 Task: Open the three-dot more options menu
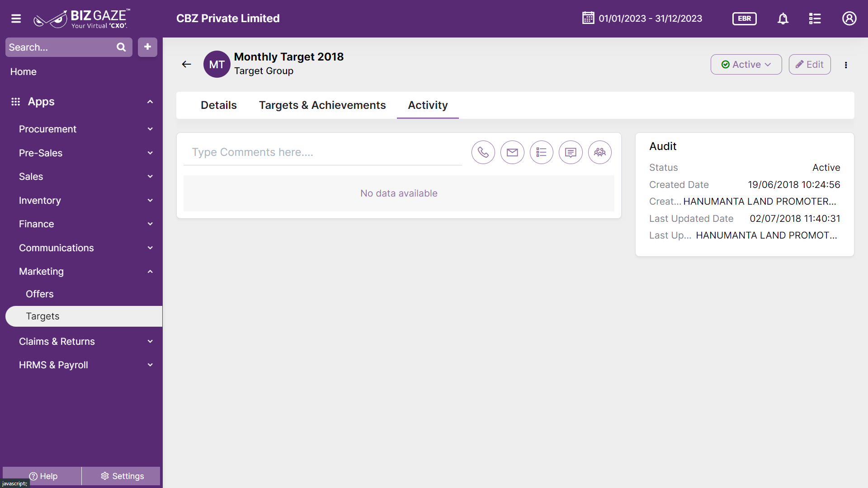[846, 65]
